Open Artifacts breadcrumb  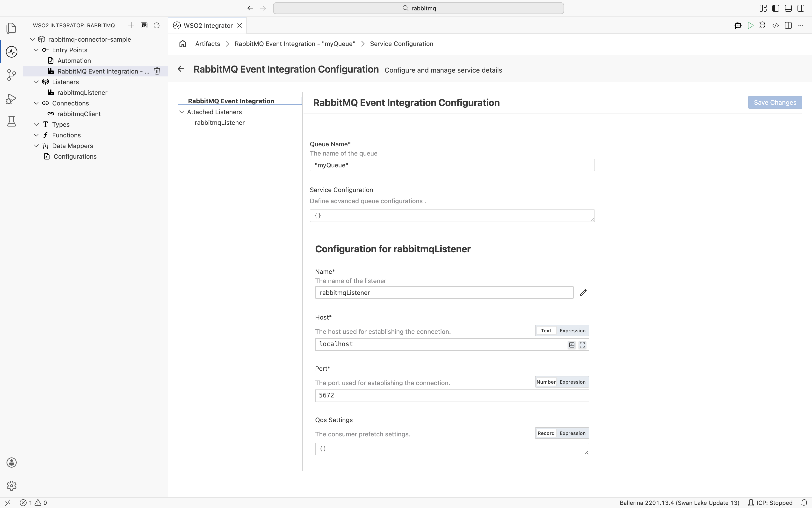pyautogui.click(x=207, y=44)
